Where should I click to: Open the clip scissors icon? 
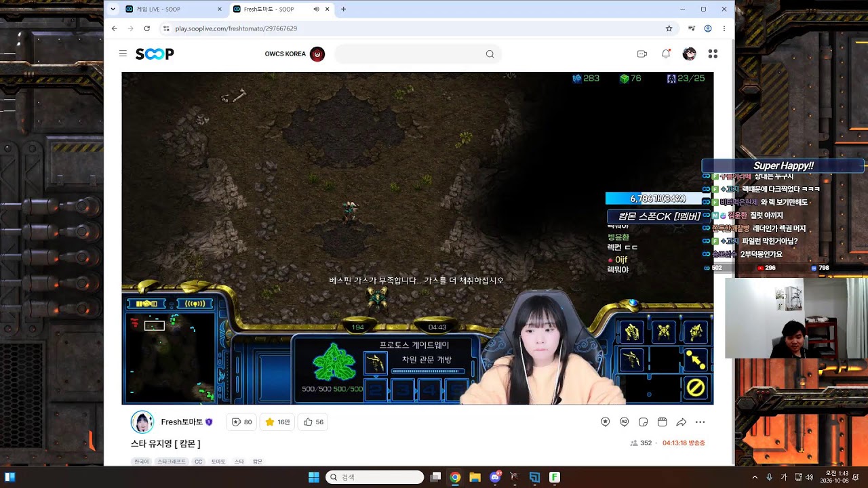(663, 422)
